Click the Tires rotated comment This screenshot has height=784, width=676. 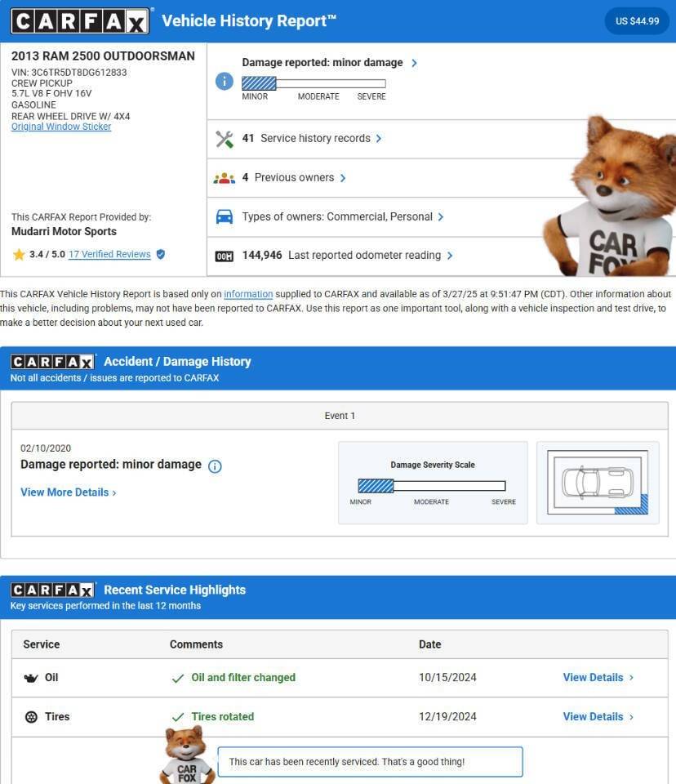click(x=223, y=717)
